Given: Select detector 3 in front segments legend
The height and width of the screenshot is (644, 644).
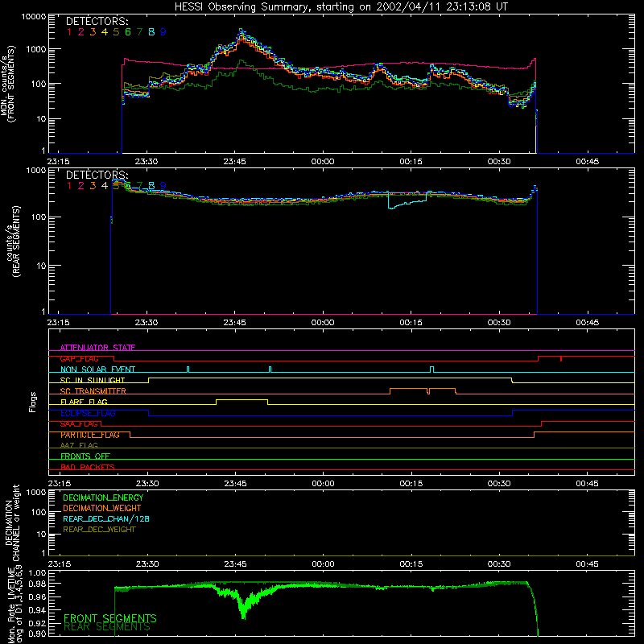Looking at the screenshot, I should point(93,32).
